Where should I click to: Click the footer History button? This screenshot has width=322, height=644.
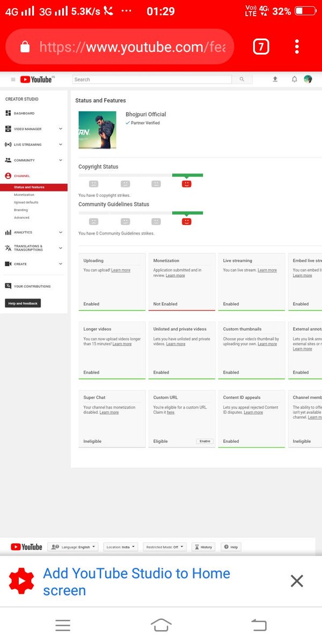coord(203,547)
